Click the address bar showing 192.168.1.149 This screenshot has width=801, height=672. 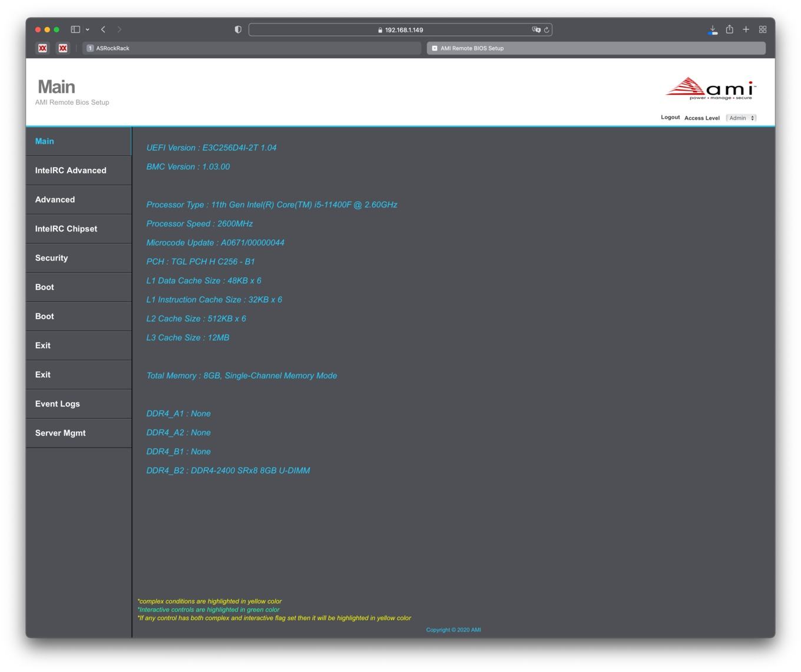(400, 29)
